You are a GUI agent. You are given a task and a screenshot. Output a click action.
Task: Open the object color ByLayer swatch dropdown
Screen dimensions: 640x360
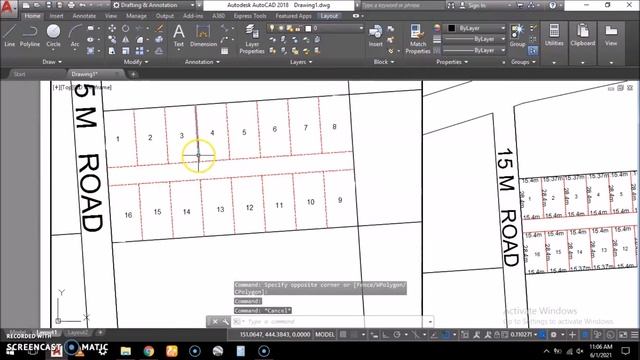tap(475, 28)
